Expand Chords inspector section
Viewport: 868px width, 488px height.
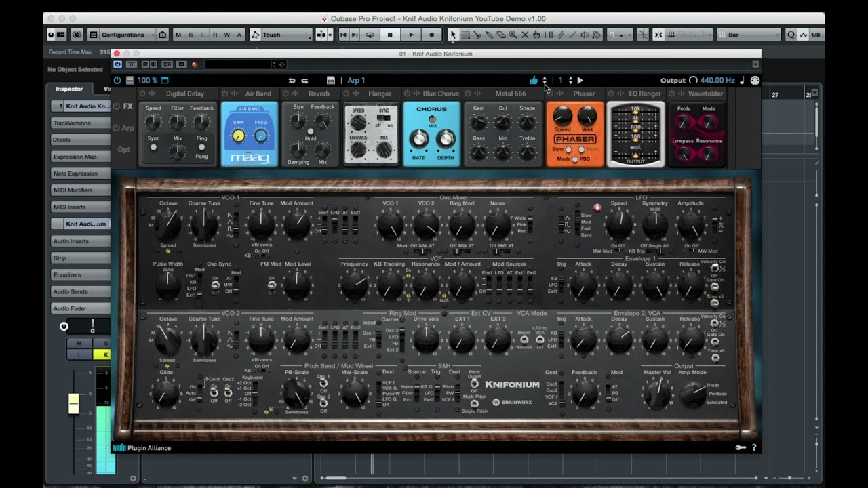pyautogui.click(x=81, y=140)
